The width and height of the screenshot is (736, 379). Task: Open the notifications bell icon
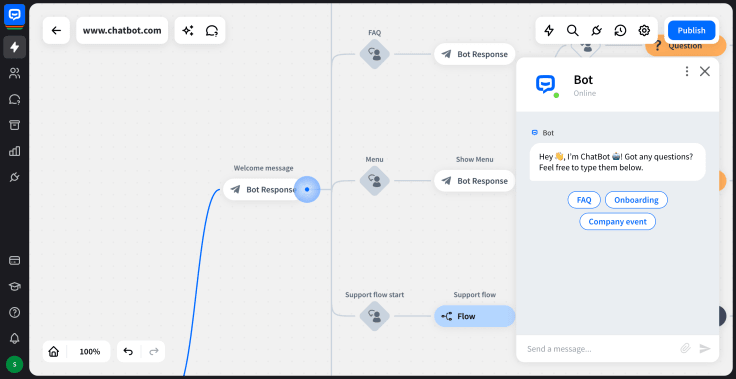15,338
